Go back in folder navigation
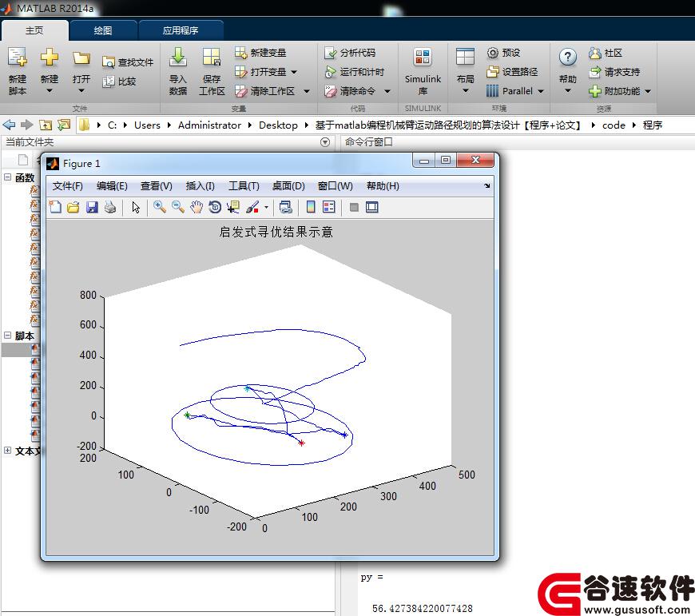This screenshot has width=695, height=616. tap(10, 125)
